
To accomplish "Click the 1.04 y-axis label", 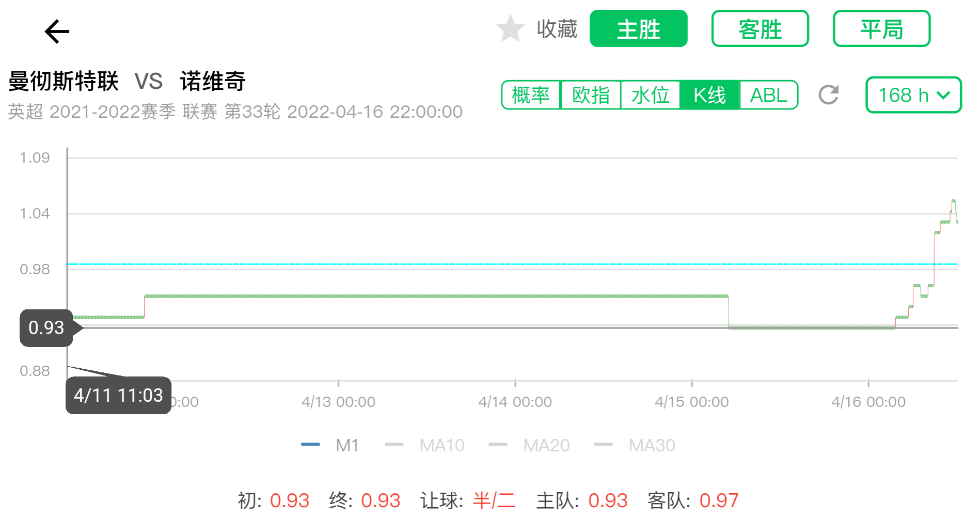I will (35, 213).
